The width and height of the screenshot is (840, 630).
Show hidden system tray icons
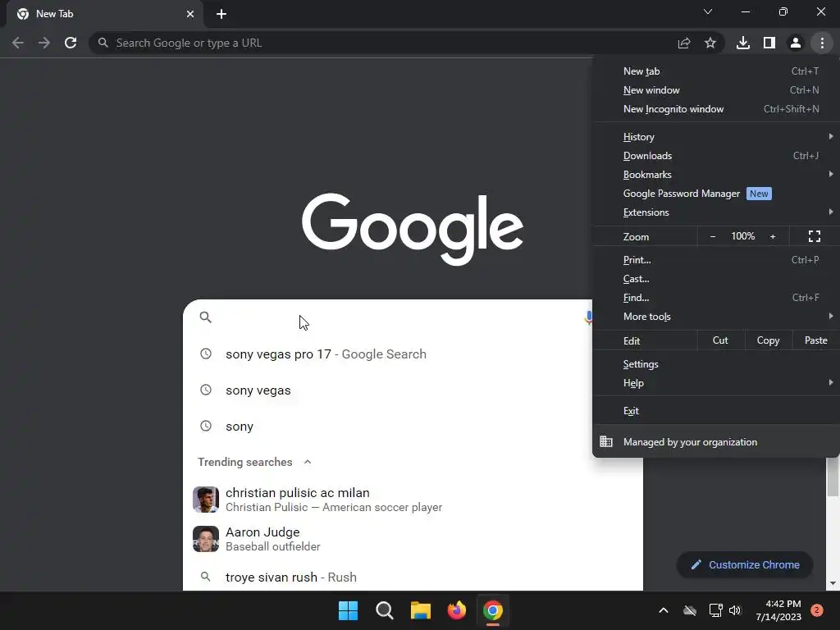[663, 610]
